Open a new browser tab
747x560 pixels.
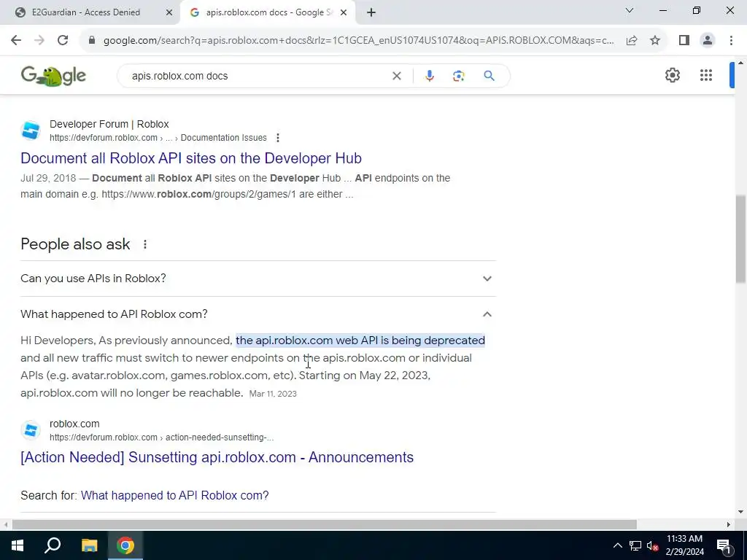(371, 12)
